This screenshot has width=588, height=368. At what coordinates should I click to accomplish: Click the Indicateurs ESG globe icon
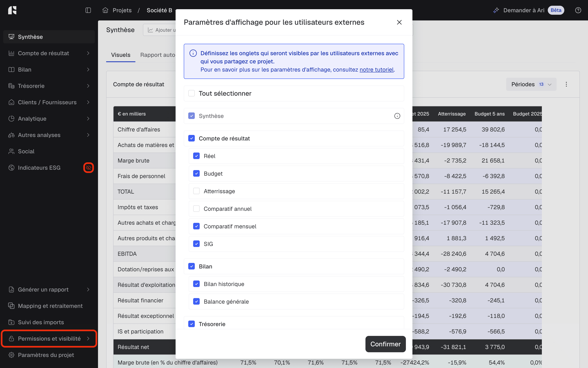11,168
